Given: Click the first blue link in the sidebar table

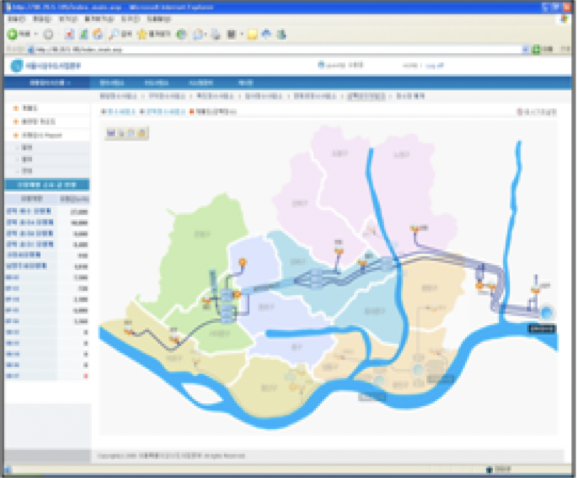Looking at the screenshot, I should click(x=29, y=211).
